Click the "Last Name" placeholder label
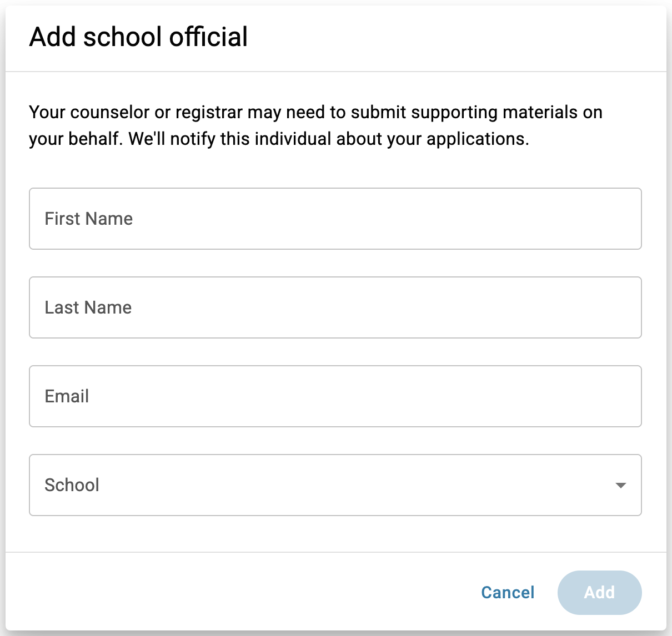 coord(88,307)
